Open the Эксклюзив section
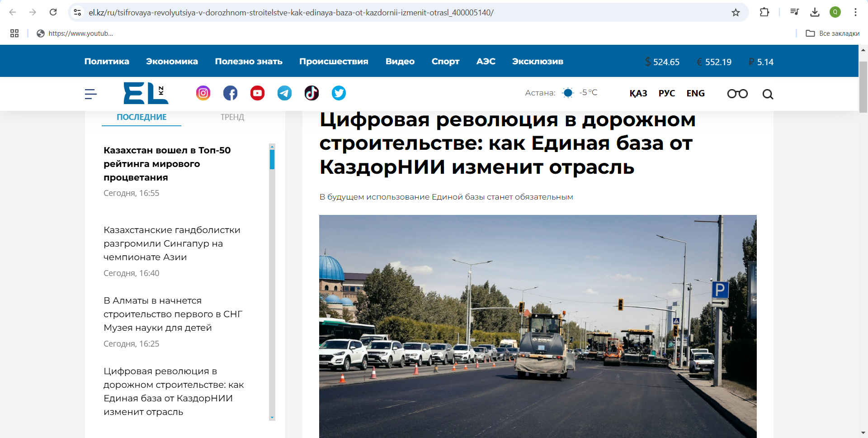 point(538,61)
